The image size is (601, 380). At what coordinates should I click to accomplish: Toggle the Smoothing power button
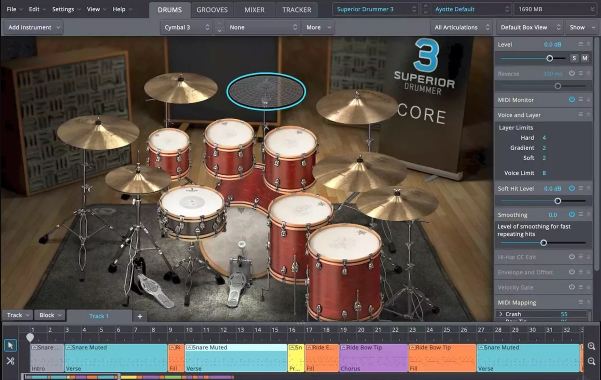[572, 214]
